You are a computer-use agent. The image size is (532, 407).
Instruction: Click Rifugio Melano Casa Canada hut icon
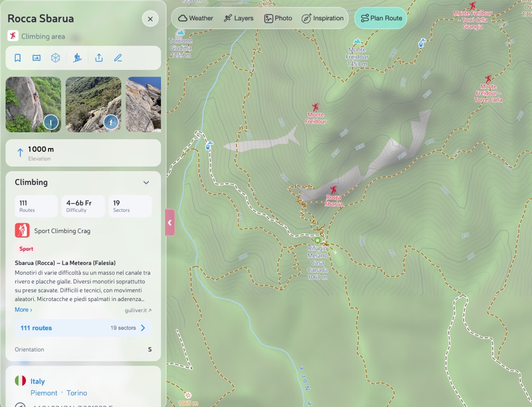[317, 240]
